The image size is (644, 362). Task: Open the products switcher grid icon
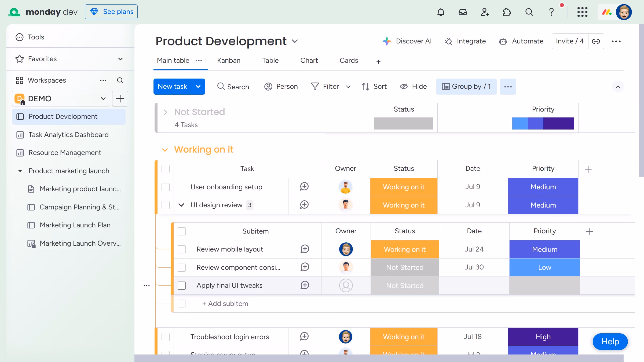tap(582, 12)
